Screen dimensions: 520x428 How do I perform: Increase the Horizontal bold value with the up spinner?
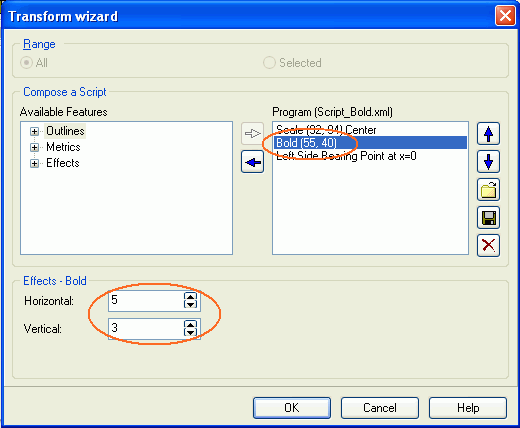pos(190,296)
